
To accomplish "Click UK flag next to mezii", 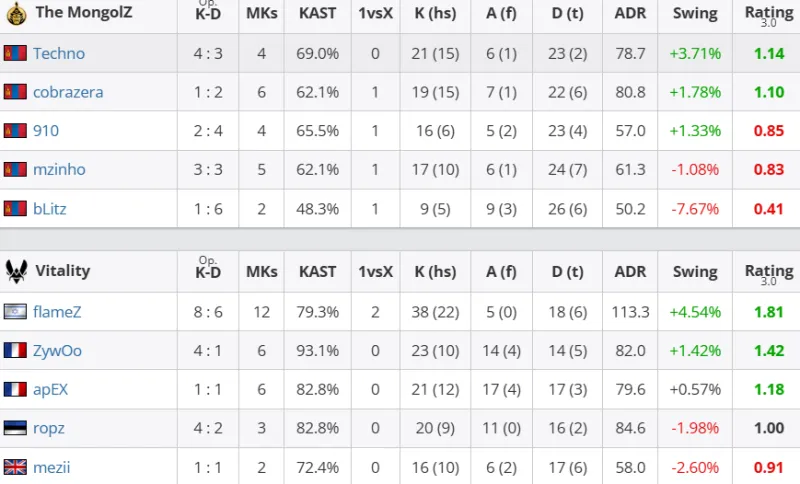I will coord(15,467).
